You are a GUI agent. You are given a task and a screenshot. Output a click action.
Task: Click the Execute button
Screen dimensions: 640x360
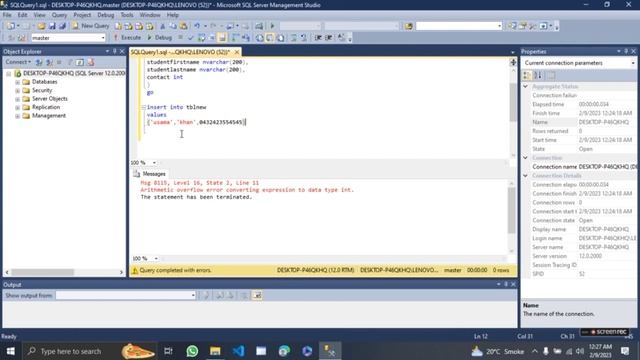point(127,38)
